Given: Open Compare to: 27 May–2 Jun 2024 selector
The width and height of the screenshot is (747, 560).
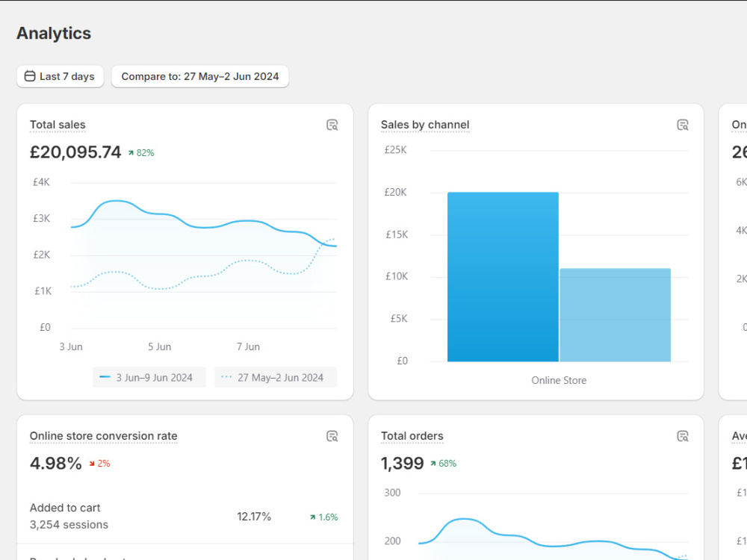Looking at the screenshot, I should click(200, 76).
